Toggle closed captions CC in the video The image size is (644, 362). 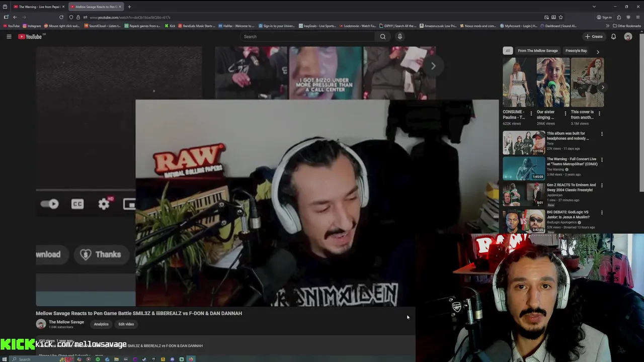pos(77,204)
